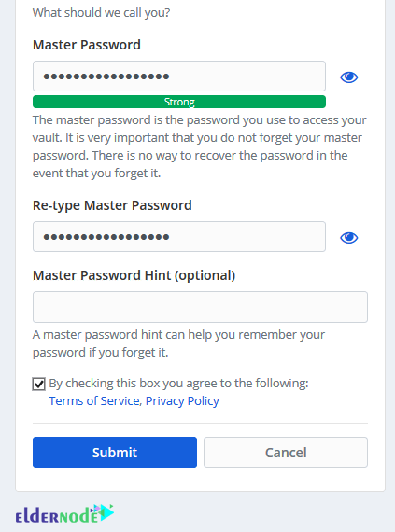Click the "Re-type Master Password" label
The image size is (395, 532).
coord(112,205)
